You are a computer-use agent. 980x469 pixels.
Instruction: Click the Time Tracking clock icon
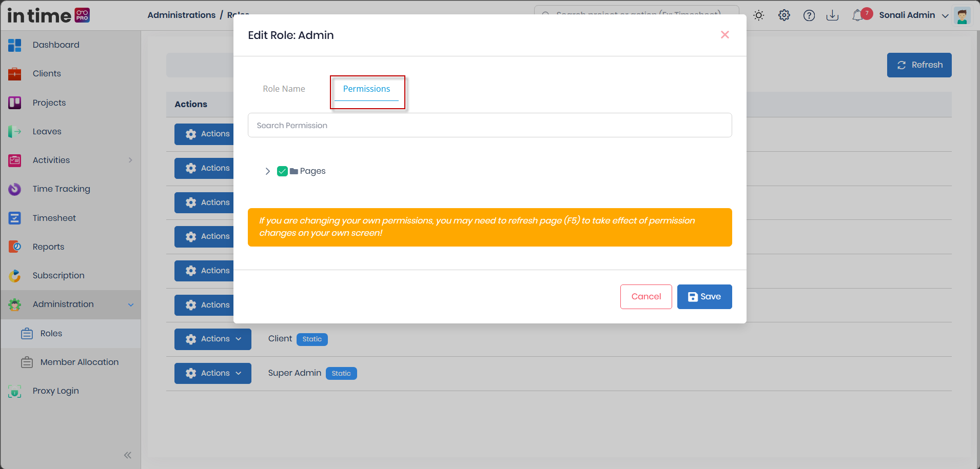click(15, 189)
